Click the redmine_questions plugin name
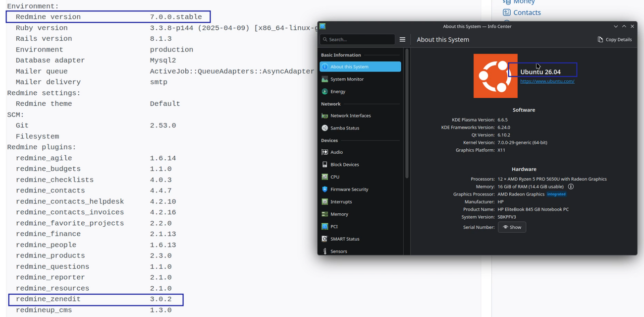644x317 pixels. tap(53, 267)
